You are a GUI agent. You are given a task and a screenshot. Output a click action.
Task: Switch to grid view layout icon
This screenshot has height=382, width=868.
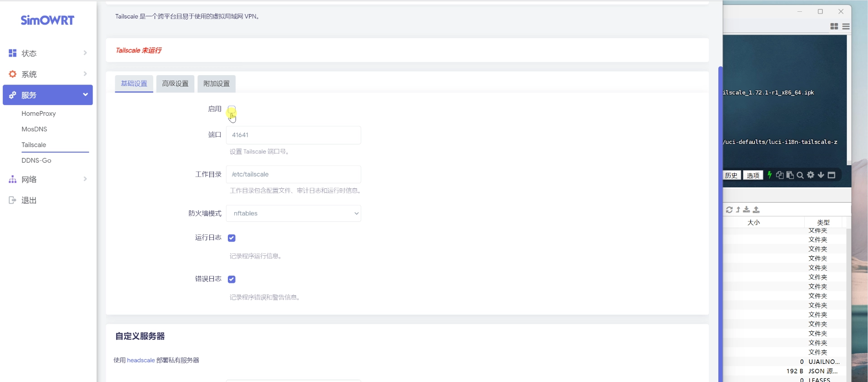(x=835, y=27)
